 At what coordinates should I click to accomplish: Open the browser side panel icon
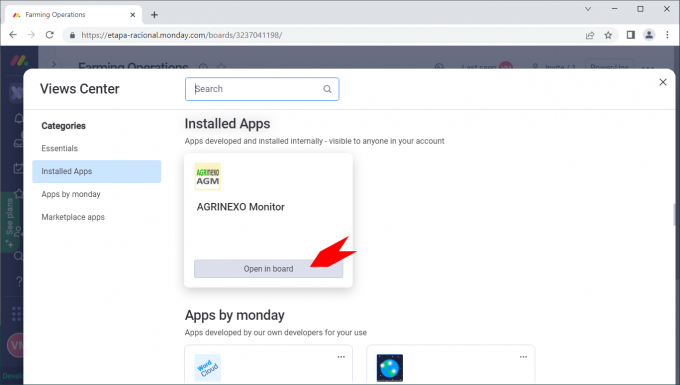pos(631,35)
